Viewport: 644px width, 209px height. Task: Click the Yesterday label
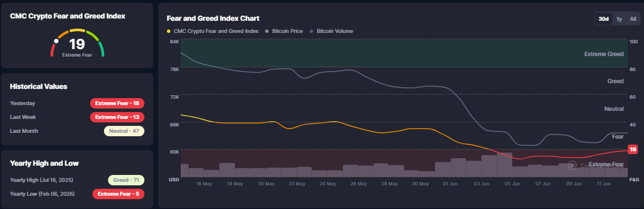coord(23,103)
